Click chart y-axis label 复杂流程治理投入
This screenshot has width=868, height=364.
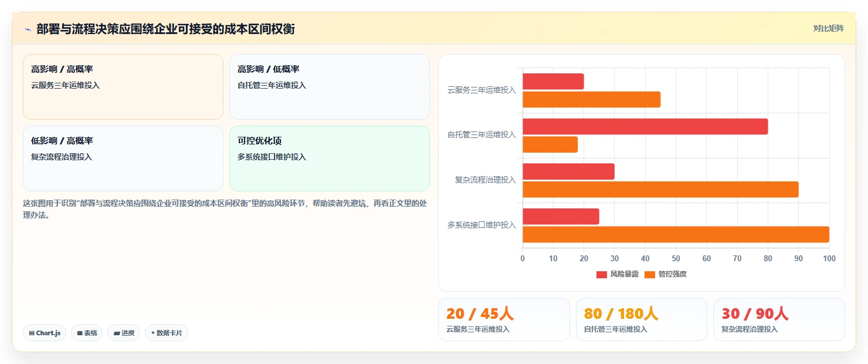pyautogui.click(x=486, y=180)
